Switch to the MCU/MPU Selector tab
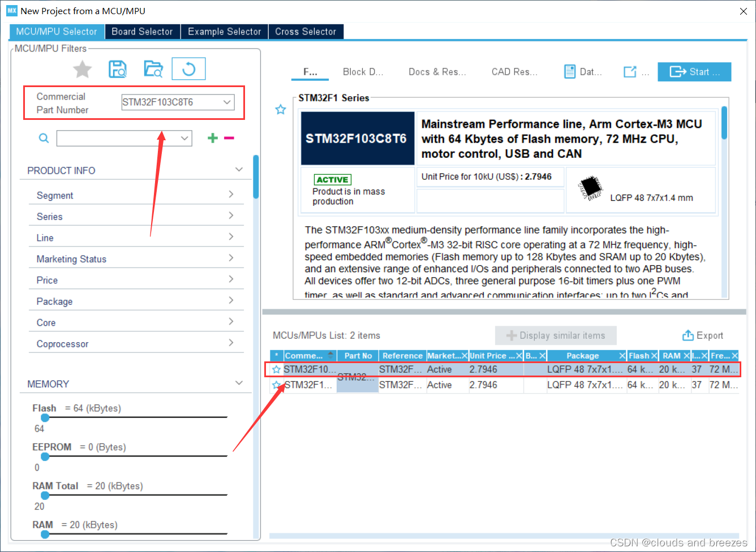The image size is (756, 552). point(57,32)
